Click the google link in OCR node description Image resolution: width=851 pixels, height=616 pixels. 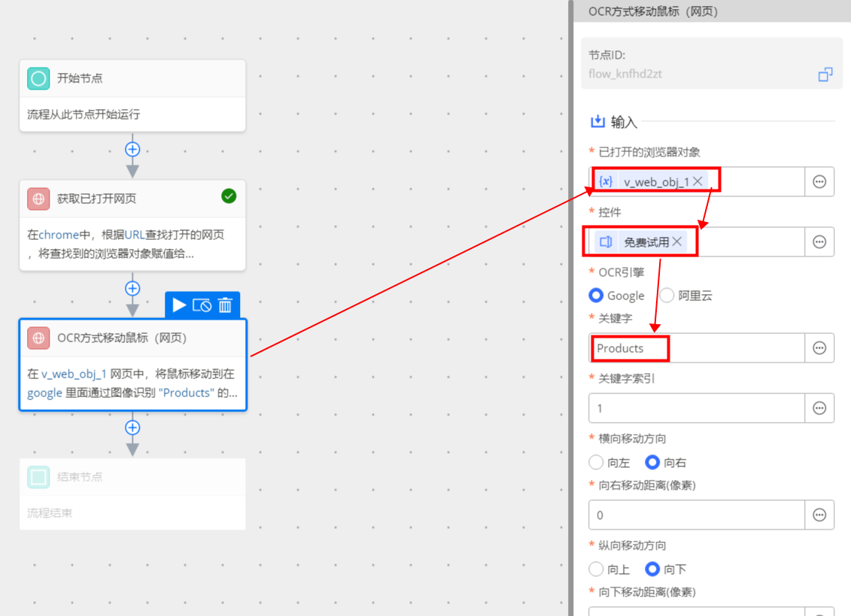point(44,393)
